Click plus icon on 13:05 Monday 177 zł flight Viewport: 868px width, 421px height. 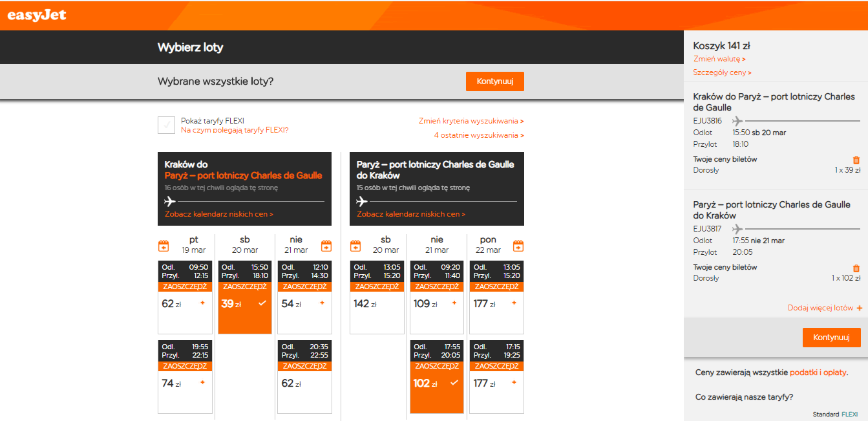pos(514,303)
